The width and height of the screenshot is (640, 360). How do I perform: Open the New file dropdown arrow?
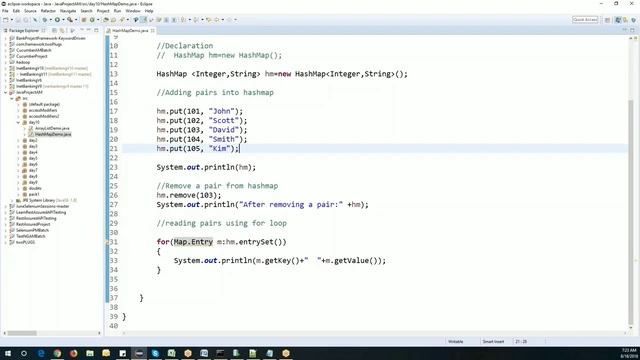11,20
